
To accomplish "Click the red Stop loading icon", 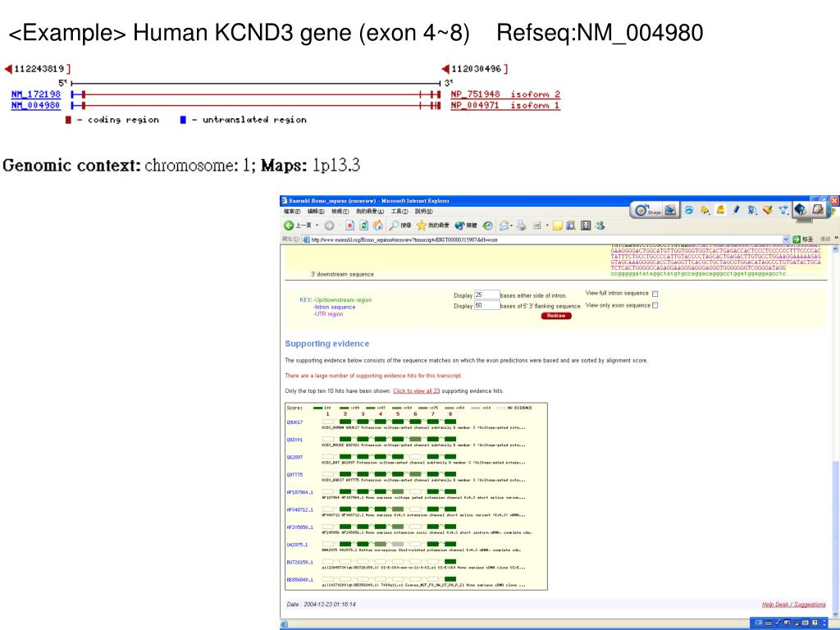I will [x=349, y=226].
